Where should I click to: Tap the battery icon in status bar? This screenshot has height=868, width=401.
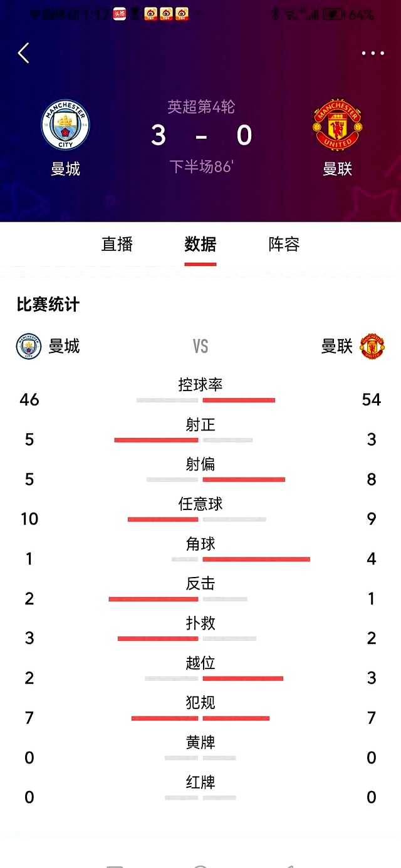click(336, 14)
